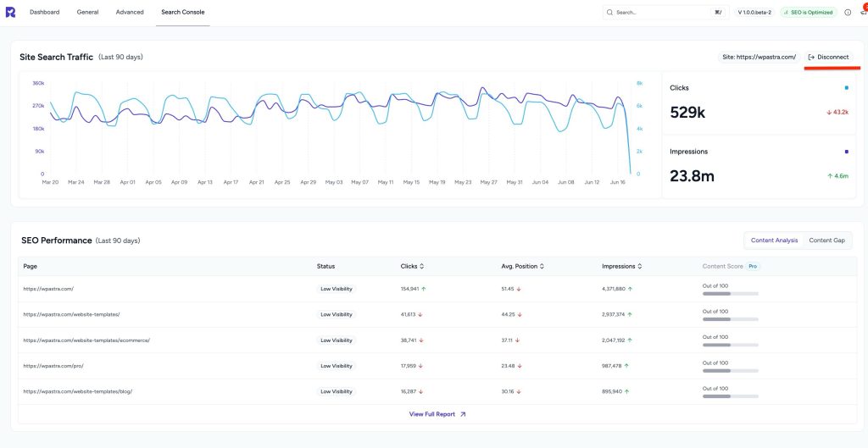Click the 37.11 average position value
Image resolution: width=868 pixels, height=448 pixels.
point(507,340)
